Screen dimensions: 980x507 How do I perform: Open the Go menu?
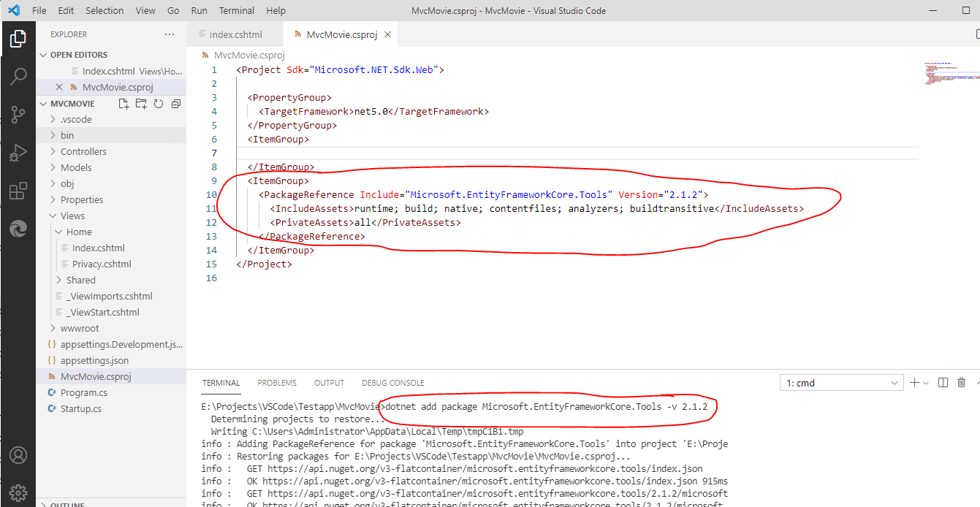coord(173,11)
